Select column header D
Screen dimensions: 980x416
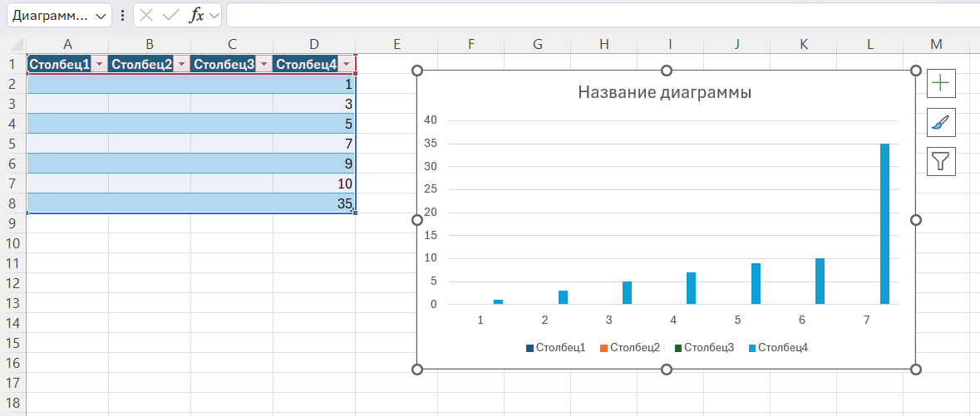pyautogui.click(x=313, y=44)
